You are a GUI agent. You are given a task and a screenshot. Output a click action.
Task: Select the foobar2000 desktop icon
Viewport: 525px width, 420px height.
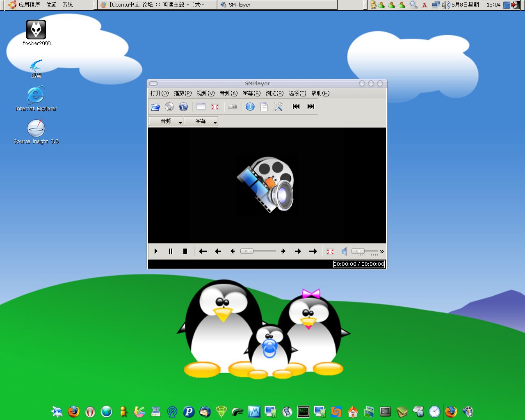point(36,33)
